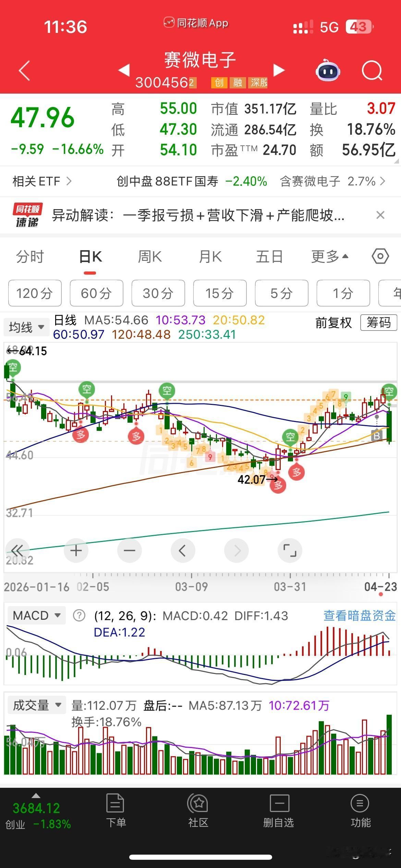Open fullscreen chart with expand icon
Image resolution: width=401 pixels, height=868 pixels.
click(x=290, y=551)
